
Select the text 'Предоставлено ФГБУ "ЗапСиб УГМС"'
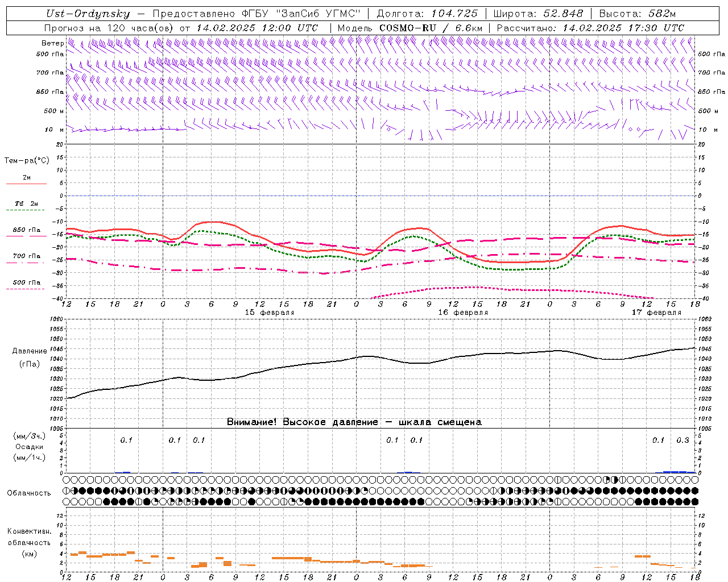257,14
